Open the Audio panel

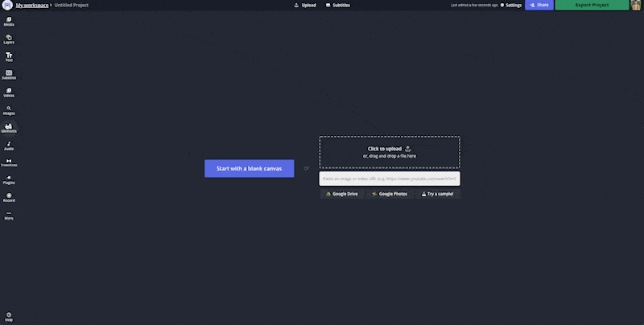[x=9, y=146]
